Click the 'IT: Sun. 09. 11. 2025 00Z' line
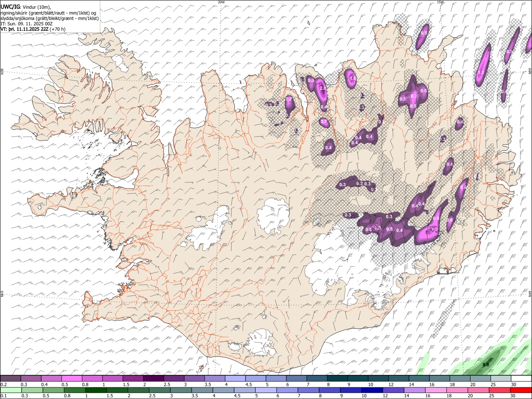 coord(27,24)
